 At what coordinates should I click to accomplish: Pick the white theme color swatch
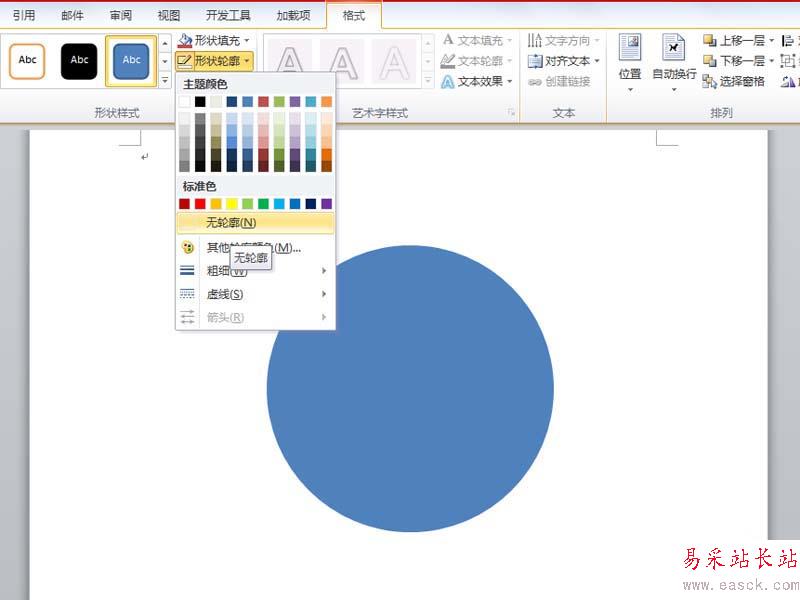[184, 102]
